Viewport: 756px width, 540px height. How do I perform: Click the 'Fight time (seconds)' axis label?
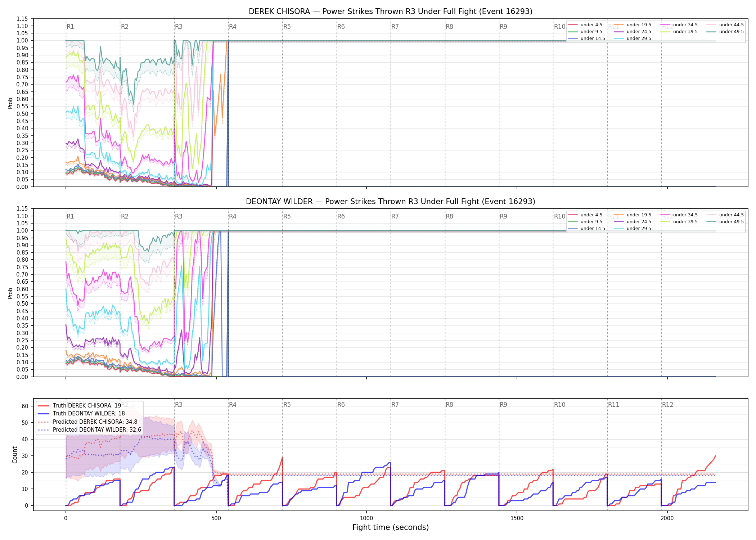[x=391, y=527]
